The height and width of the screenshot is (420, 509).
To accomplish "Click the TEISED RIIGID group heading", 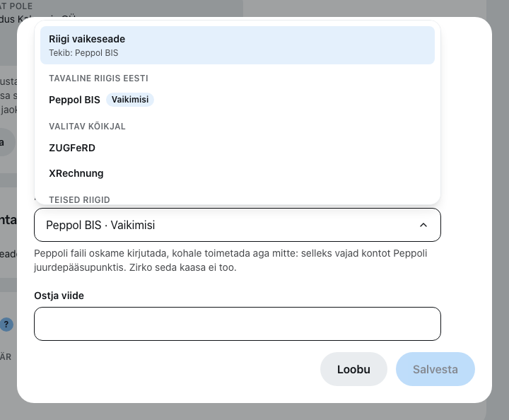I will tap(79, 199).
